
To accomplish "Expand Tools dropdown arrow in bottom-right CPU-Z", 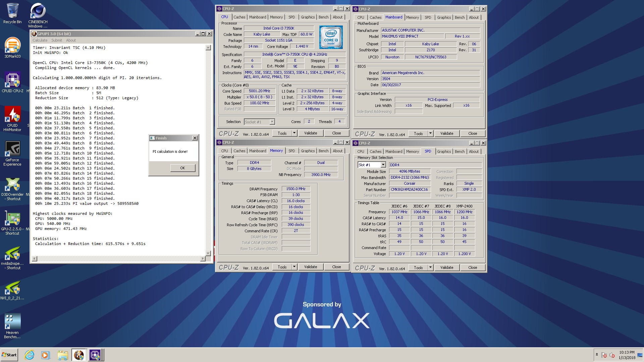I will 430,267.
